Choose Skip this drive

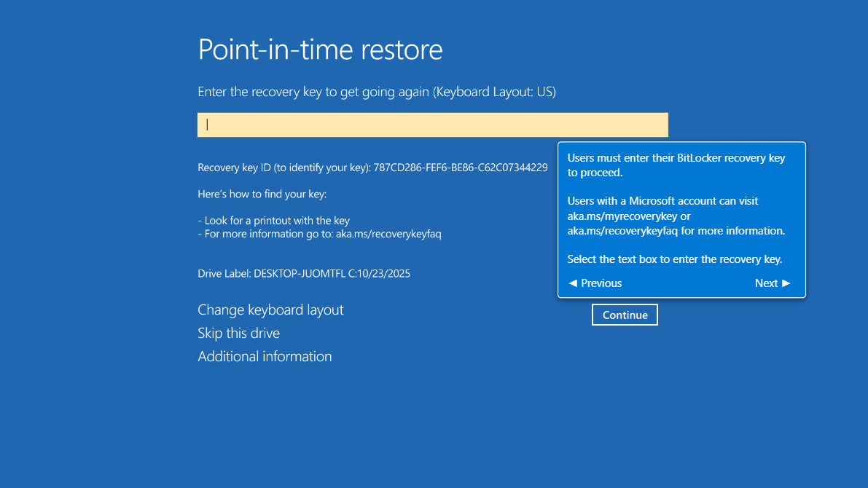[x=238, y=333]
